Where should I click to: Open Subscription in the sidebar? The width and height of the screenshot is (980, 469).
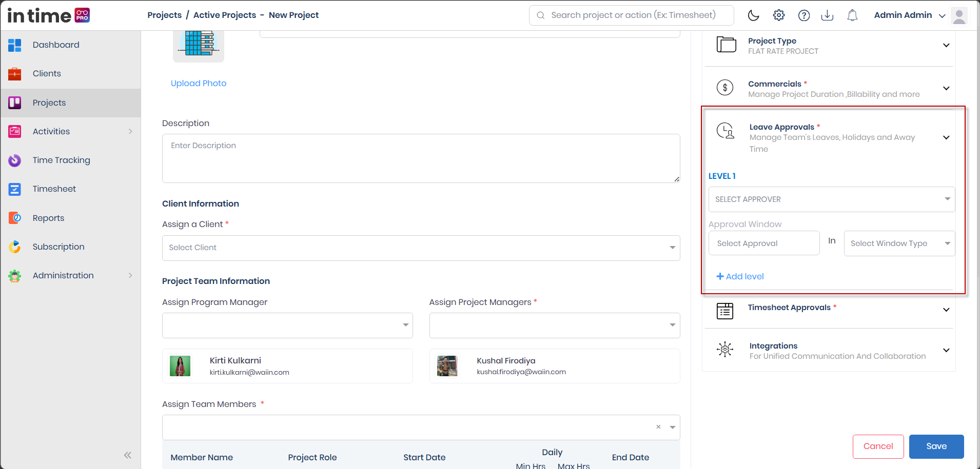click(x=70, y=247)
